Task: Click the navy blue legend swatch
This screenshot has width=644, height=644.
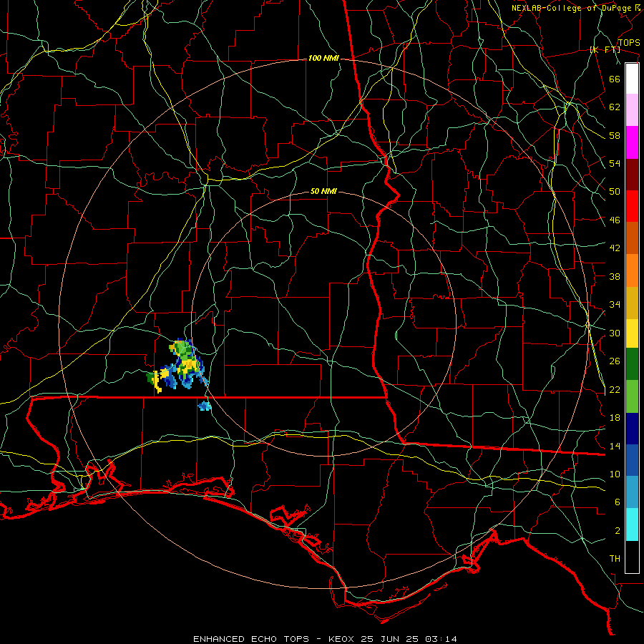Action: point(632,429)
